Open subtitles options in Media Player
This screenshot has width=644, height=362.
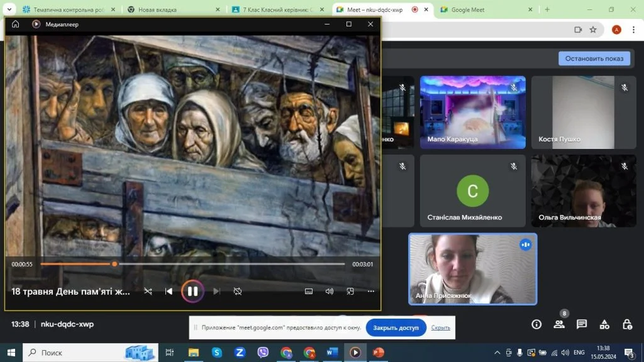[x=309, y=292]
